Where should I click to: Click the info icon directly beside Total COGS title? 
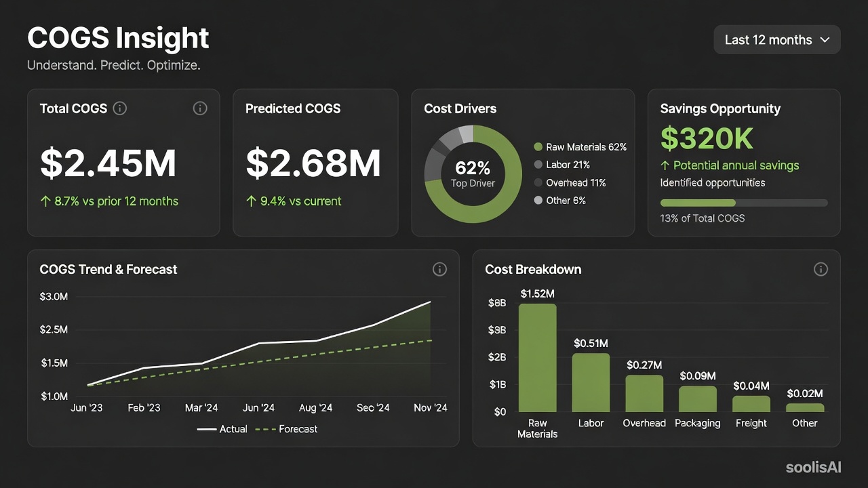pos(120,108)
